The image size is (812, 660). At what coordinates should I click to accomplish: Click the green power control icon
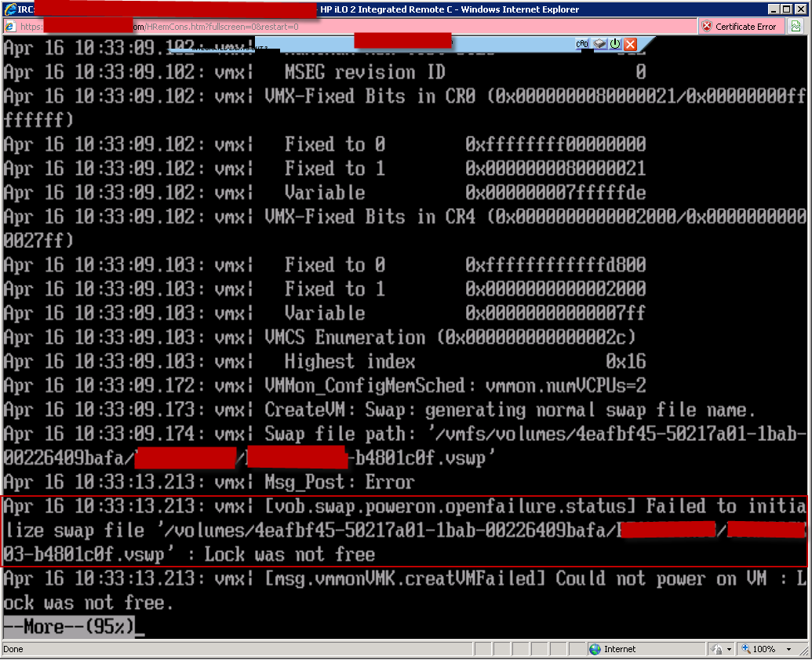[614, 45]
